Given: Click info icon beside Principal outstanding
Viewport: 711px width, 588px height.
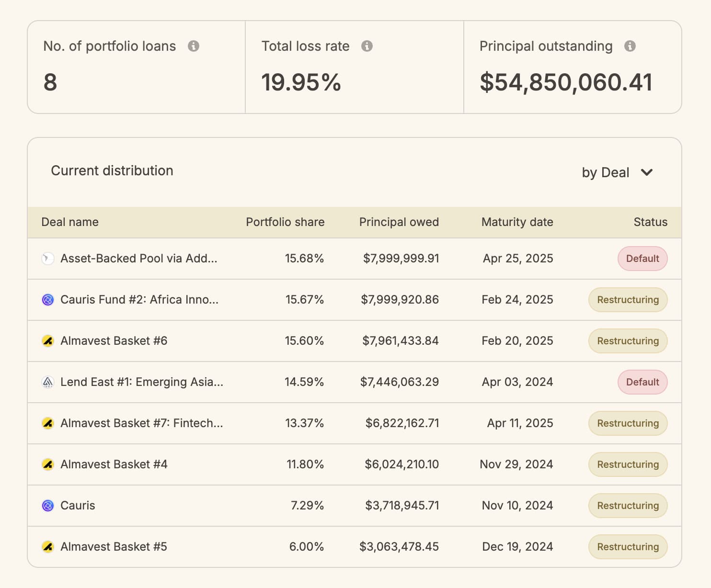Looking at the screenshot, I should 630,46.
